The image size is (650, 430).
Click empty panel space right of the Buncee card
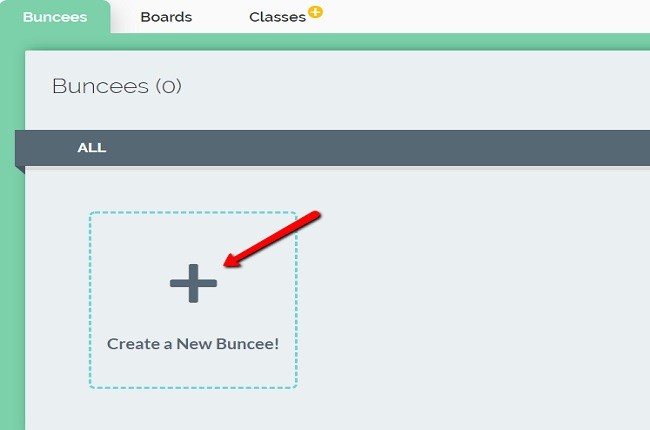pyautogui.click(x=470, y=300)
